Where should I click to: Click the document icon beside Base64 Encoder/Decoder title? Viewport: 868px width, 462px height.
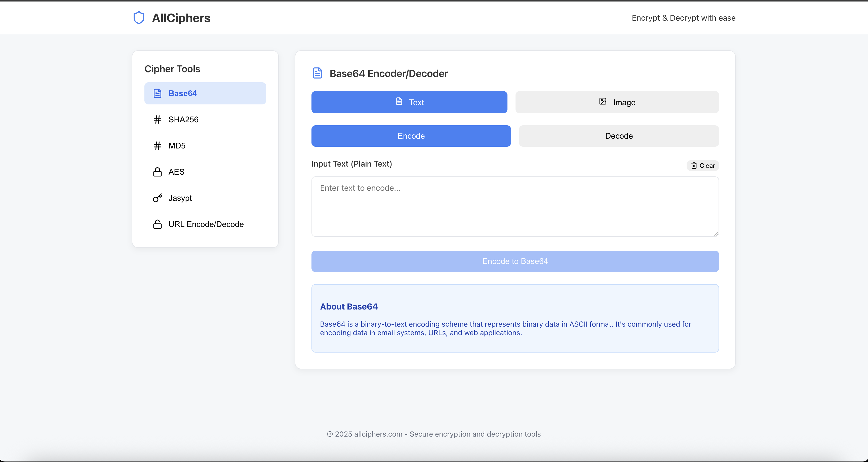click(318, 73)
